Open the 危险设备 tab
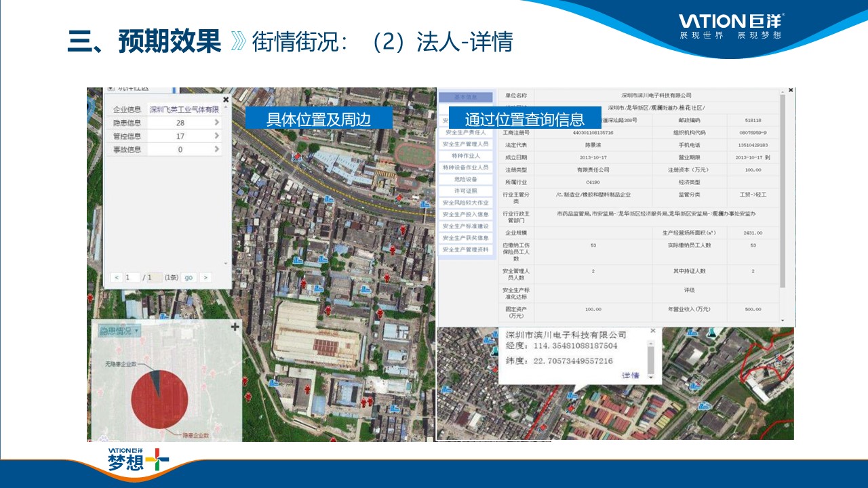868x488 pixels. 465,179
